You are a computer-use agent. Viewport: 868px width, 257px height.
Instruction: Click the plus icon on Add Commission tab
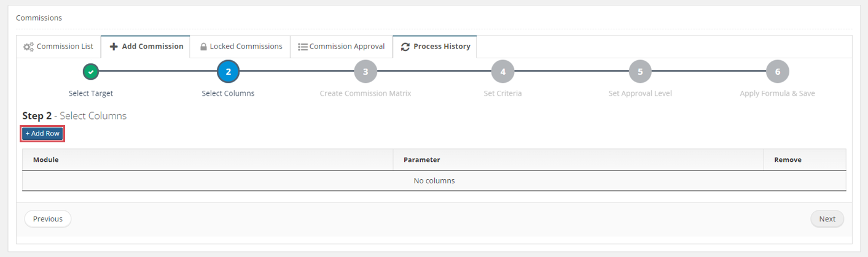114,47
